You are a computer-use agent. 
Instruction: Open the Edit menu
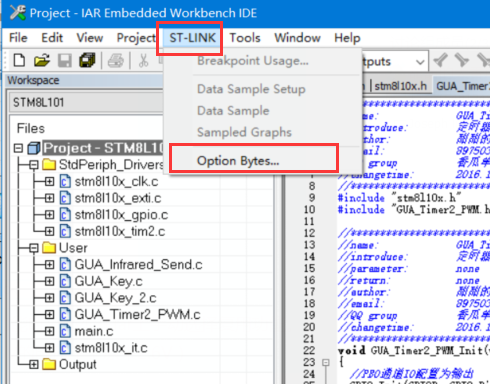52,38
